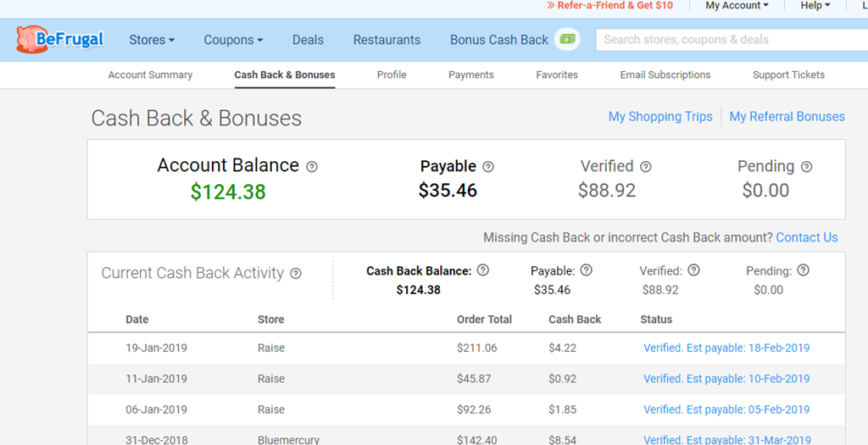The image size is (868, 445).
Task: Click the Cash Back Balance help icon
Action: (x=482, y=270)
